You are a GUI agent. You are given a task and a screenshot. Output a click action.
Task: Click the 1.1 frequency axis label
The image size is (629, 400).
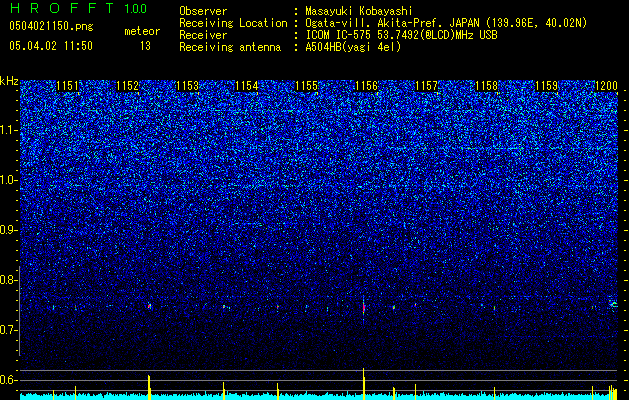[8, 130]
